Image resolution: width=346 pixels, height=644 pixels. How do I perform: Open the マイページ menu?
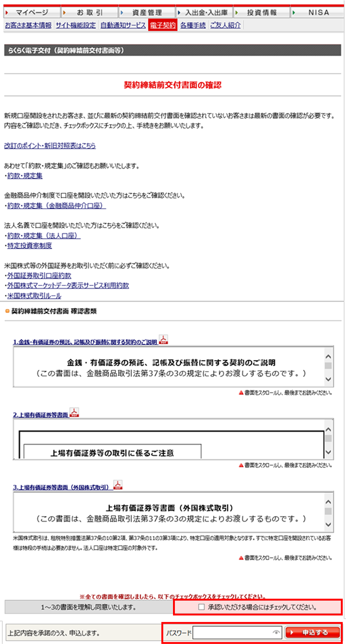(32, 13)
